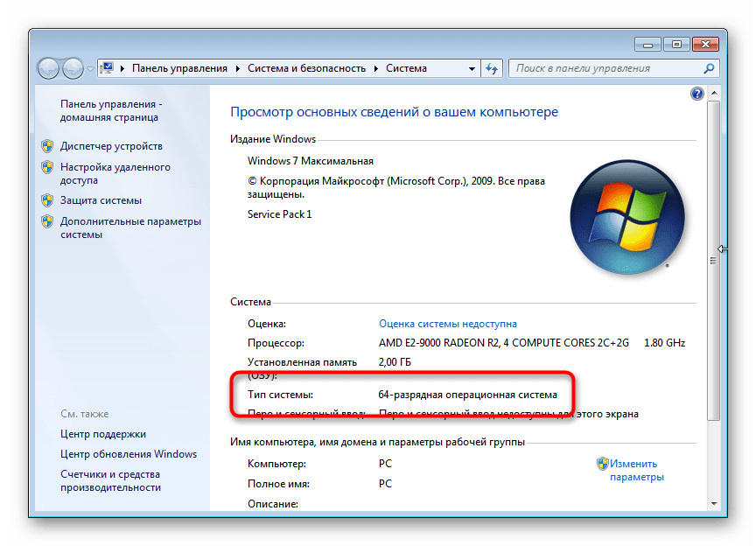
Task: Click the Control Panel icon in address bar
Action: tap(107, 68)
